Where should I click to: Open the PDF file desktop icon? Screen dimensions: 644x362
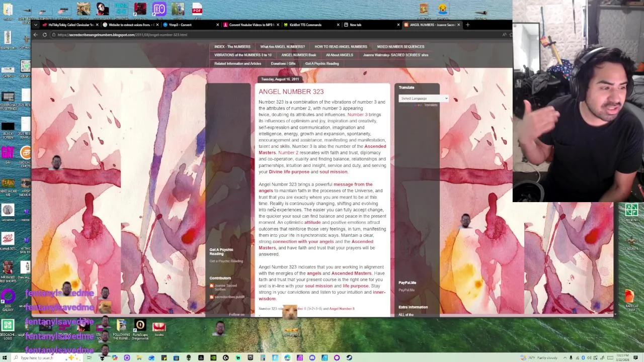(x=197, y=10)
